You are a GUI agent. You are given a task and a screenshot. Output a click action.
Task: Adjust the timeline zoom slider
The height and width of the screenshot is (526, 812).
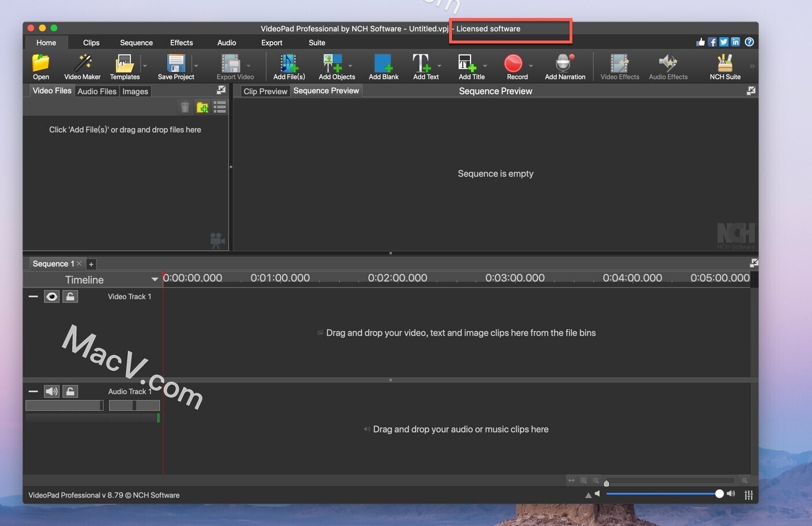point(671,481)
